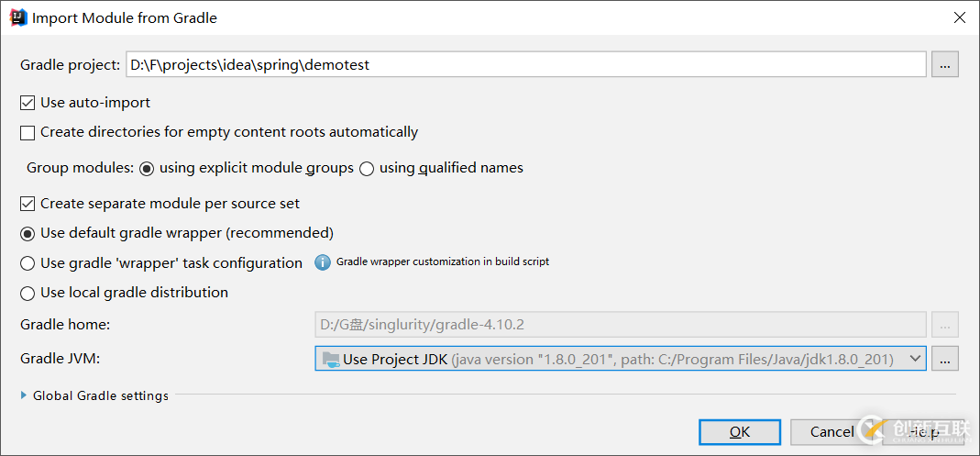Expand Global Gradle settings section
980x456 pixels.
[x=25, y=395]
